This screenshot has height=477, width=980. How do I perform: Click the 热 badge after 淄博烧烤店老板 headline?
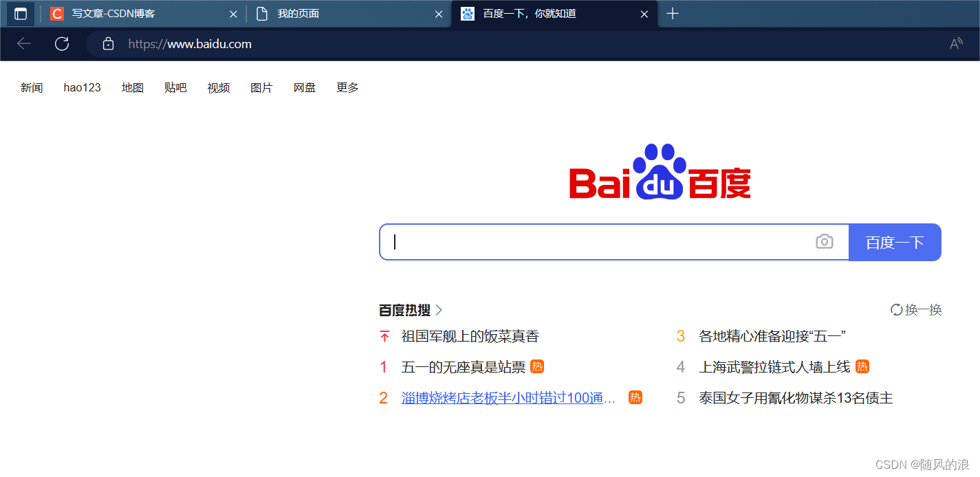635,397
